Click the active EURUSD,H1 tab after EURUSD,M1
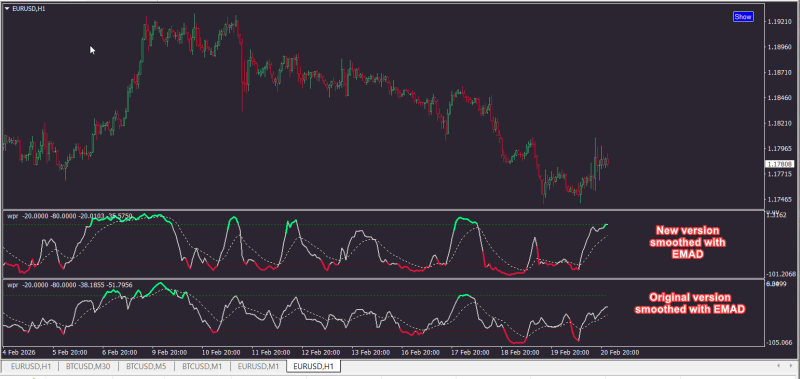Image resolution: width=800 pixels, height=379 pixels. point(313,366)
